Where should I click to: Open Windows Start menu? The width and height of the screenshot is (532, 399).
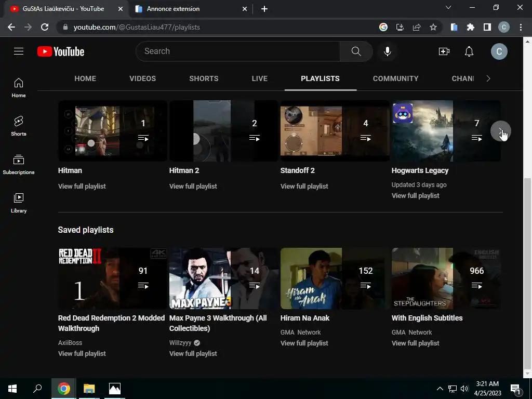coord(12,389)
